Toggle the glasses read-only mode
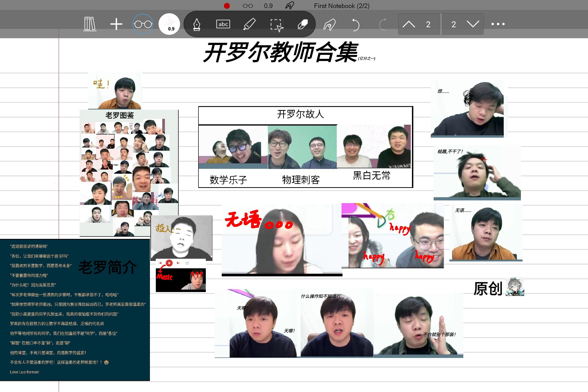 pos(143,24)
